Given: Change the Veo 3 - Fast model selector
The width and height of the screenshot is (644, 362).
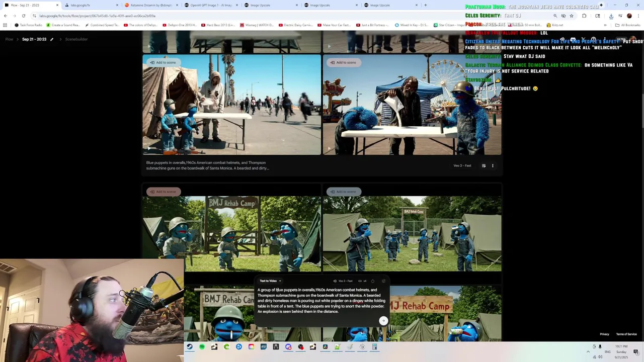Looking at the screenshot, I should click(343, 281).
